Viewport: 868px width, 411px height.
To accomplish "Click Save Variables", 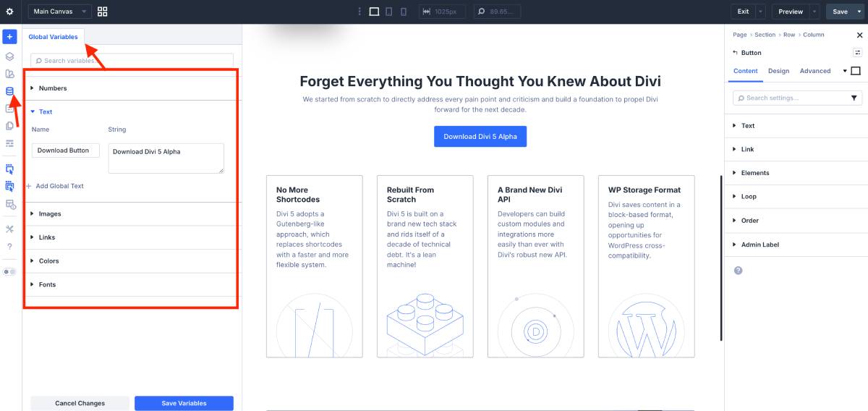I will 184,403.
